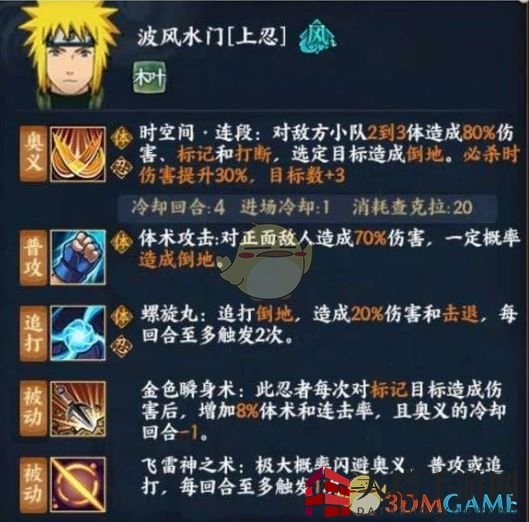Click the 奥义 category label
Viewport: 529px width, 522px height.
point(33,154)
